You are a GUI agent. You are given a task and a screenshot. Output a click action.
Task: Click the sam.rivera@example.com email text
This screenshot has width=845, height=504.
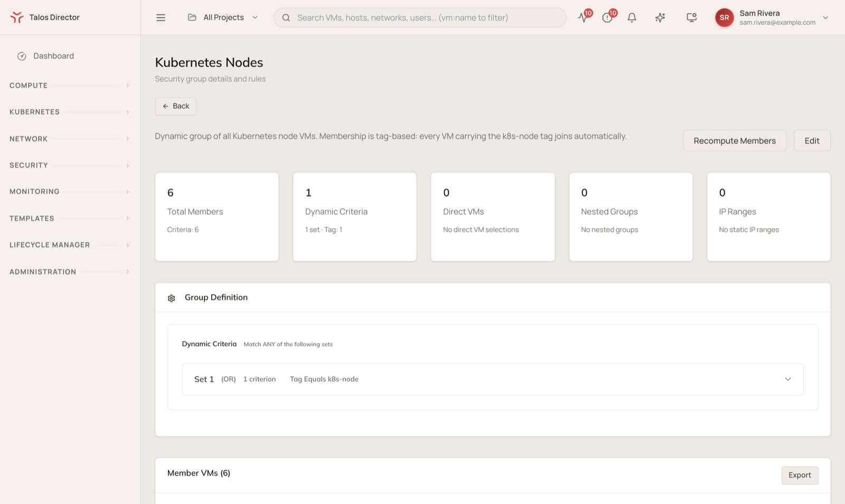(777, 23)
